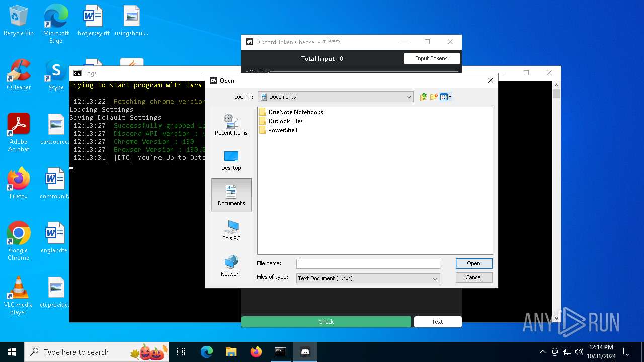The height and width of the screenshot is (362, 644).
Task: Open Adobe Acrobat desktop shortcut
Action: (19, 133)
